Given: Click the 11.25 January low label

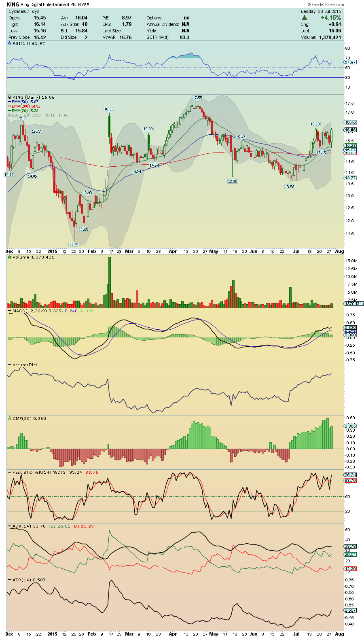Looking at the screenshot, I should (73, 245).
